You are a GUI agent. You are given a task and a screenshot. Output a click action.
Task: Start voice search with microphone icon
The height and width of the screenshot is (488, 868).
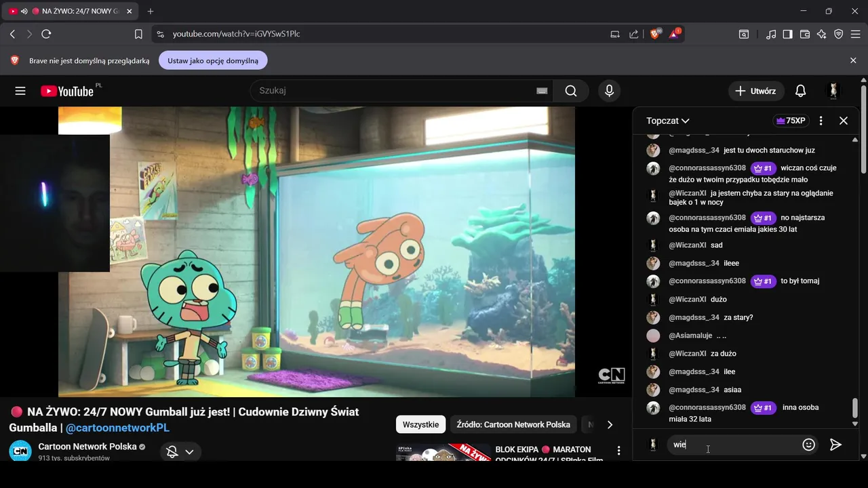coord(609,91)
